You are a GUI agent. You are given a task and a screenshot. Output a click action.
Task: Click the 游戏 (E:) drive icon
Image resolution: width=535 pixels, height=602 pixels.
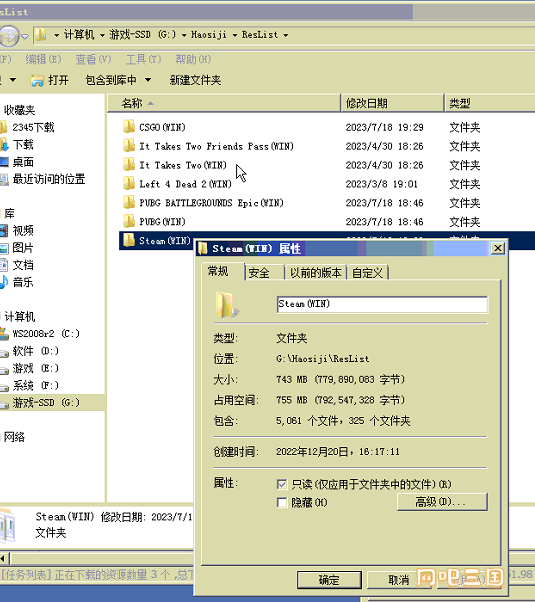click(x=4, y=369)
